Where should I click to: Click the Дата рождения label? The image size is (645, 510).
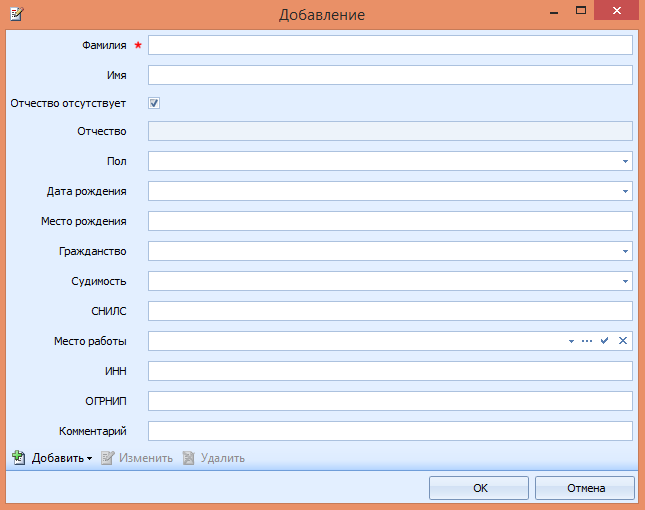(x=86, y=191)
